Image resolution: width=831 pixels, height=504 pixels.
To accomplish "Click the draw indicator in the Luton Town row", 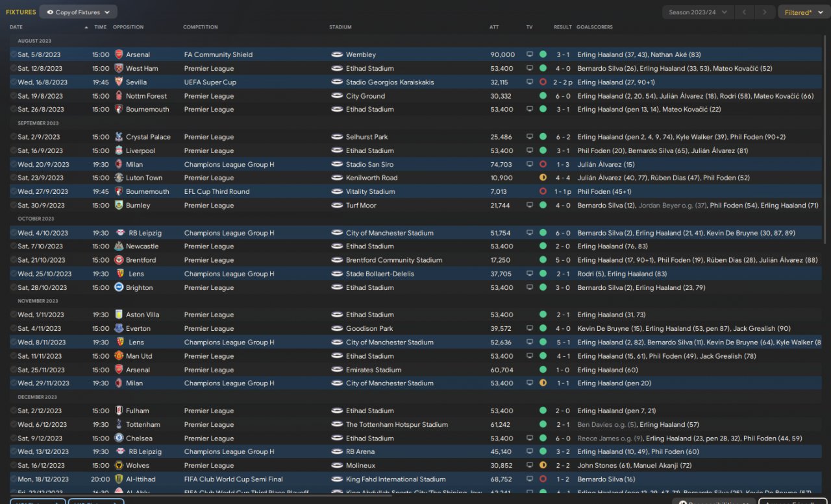I will 543,178.
